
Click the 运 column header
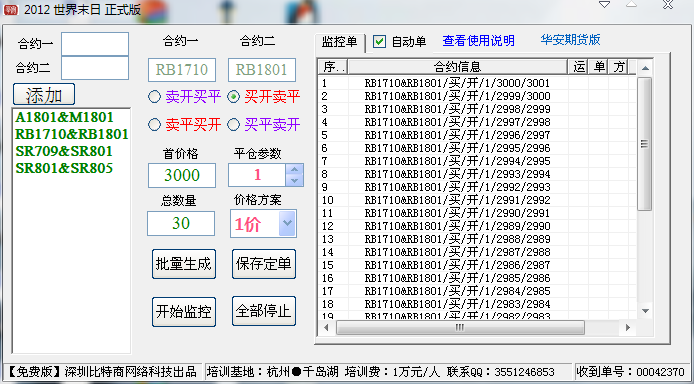click(578, 67)
